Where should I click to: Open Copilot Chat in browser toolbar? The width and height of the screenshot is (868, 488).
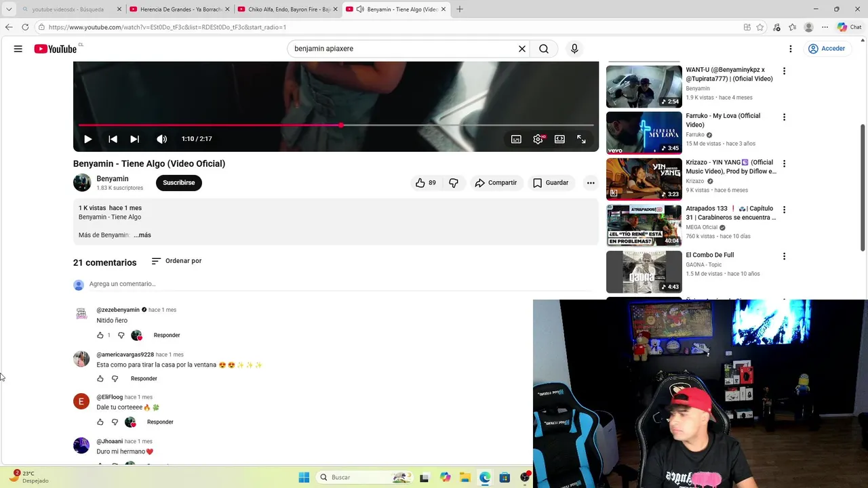click(x=849, y=27)
